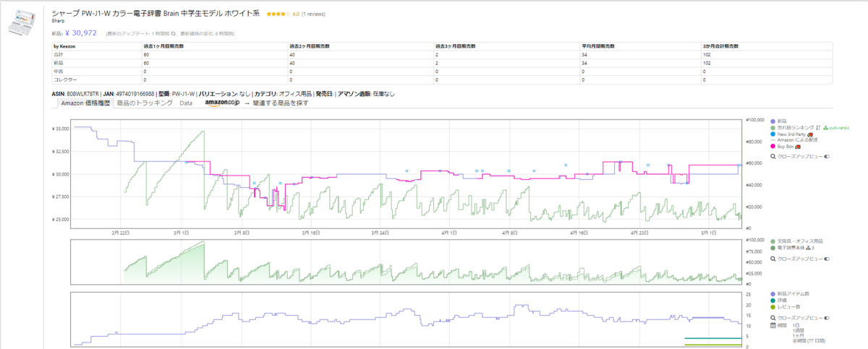Toggle Buy Box series in legend
Viewport: 868px width, 349px height.
tap(783, 147)
